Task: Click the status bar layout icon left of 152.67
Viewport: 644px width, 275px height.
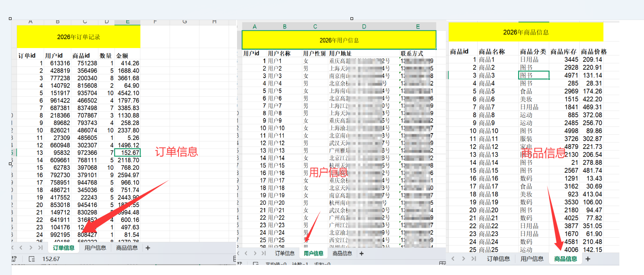Action: click(x=32, y=259)
